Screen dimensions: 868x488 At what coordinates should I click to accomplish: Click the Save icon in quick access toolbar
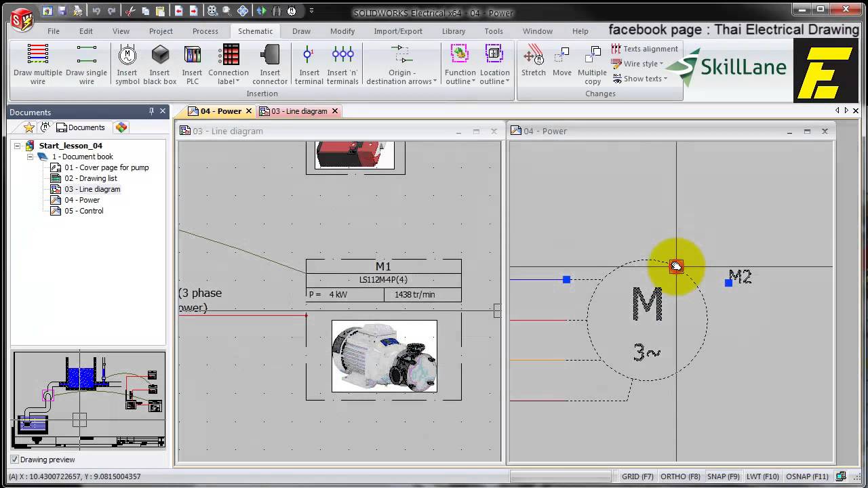62,11
